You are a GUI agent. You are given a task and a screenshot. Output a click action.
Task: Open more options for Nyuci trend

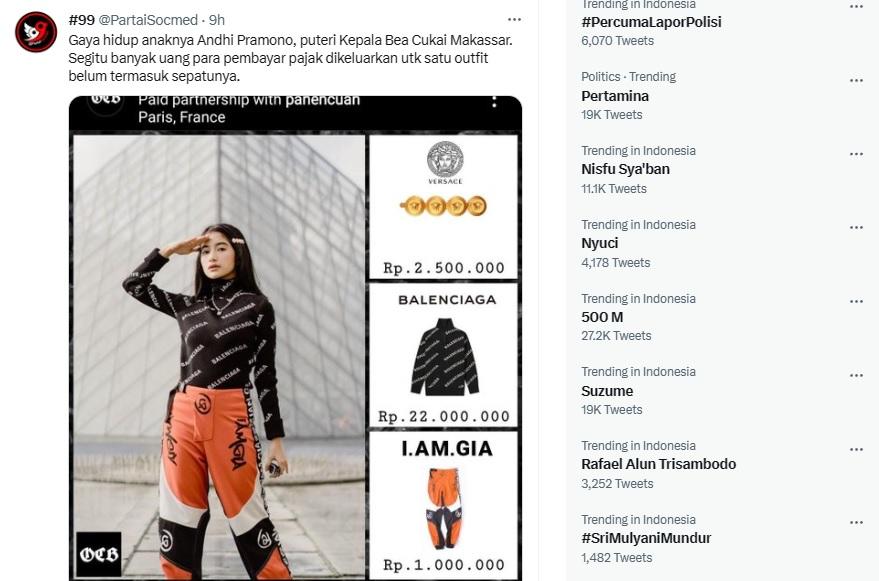pyautogui.click(x=856, y=227)
